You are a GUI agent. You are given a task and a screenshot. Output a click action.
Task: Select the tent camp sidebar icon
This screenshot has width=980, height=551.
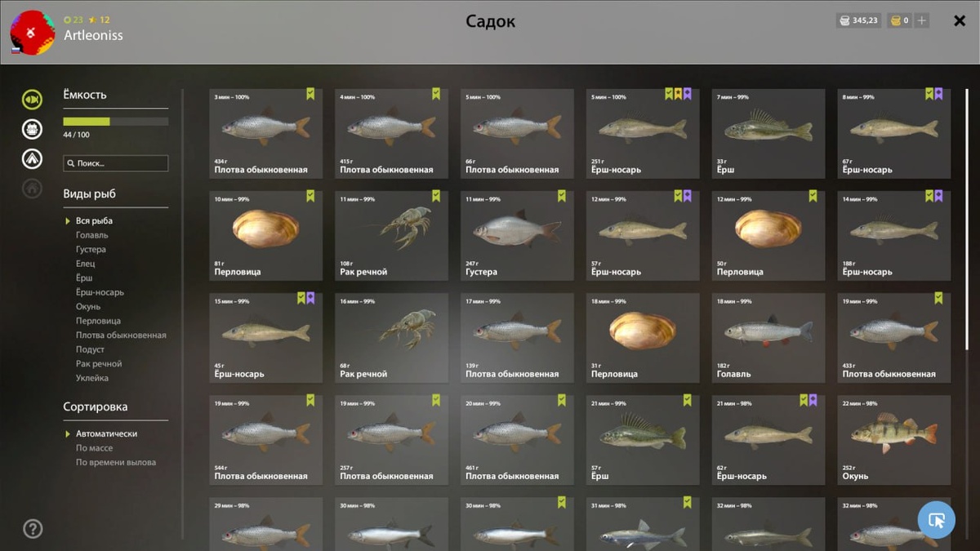click(32, 158)
